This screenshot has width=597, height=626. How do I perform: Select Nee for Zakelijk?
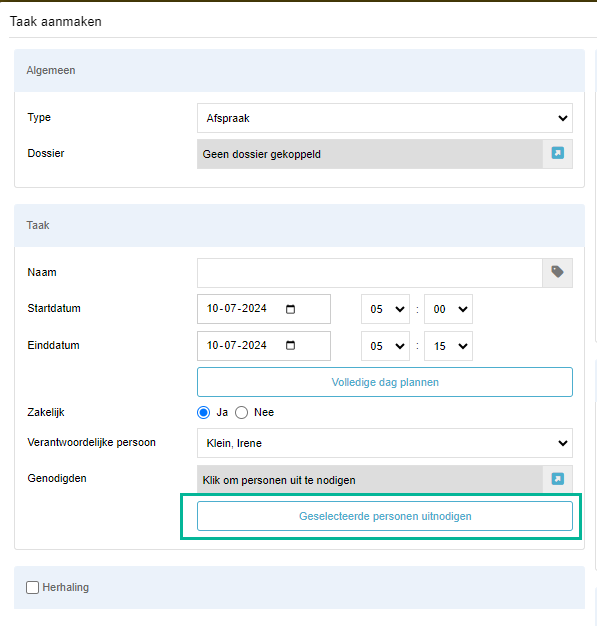click(242, 412)
